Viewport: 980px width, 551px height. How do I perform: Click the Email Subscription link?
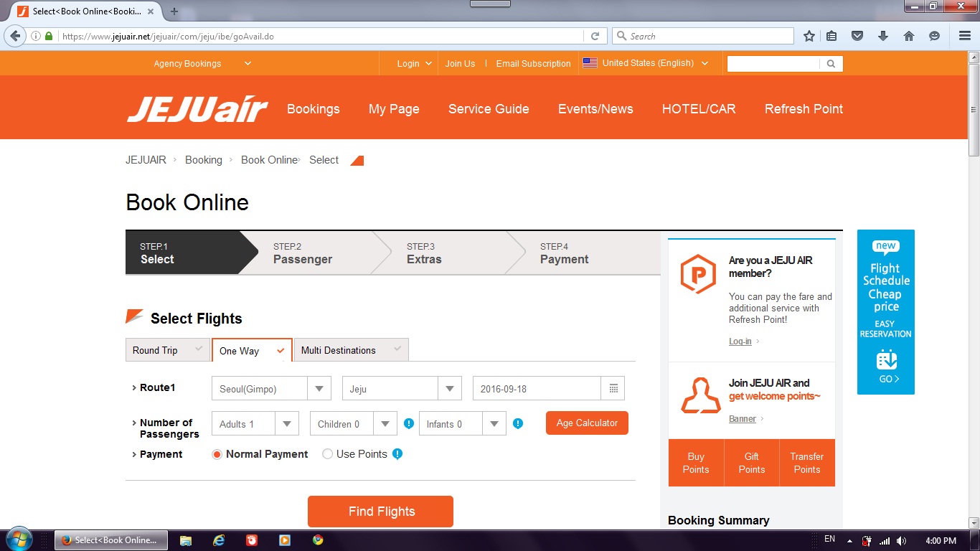coord(533,64)
